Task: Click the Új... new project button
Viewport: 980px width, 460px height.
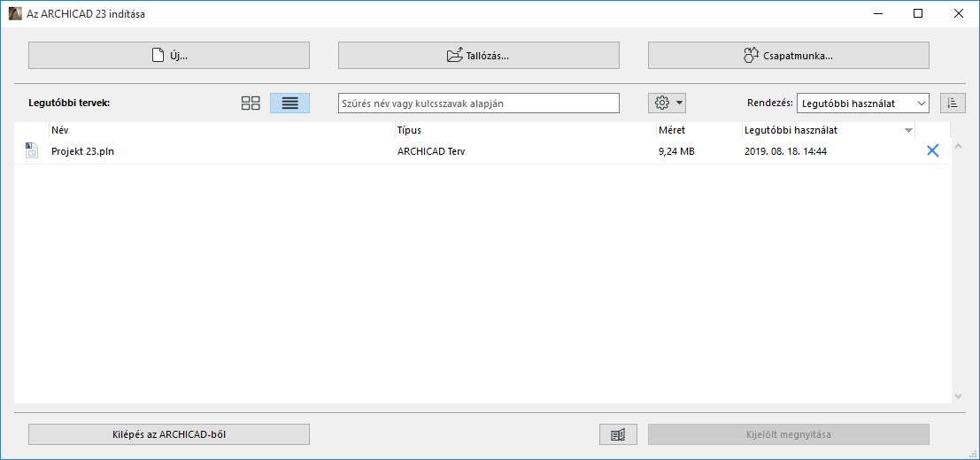Action: (169, 55)
